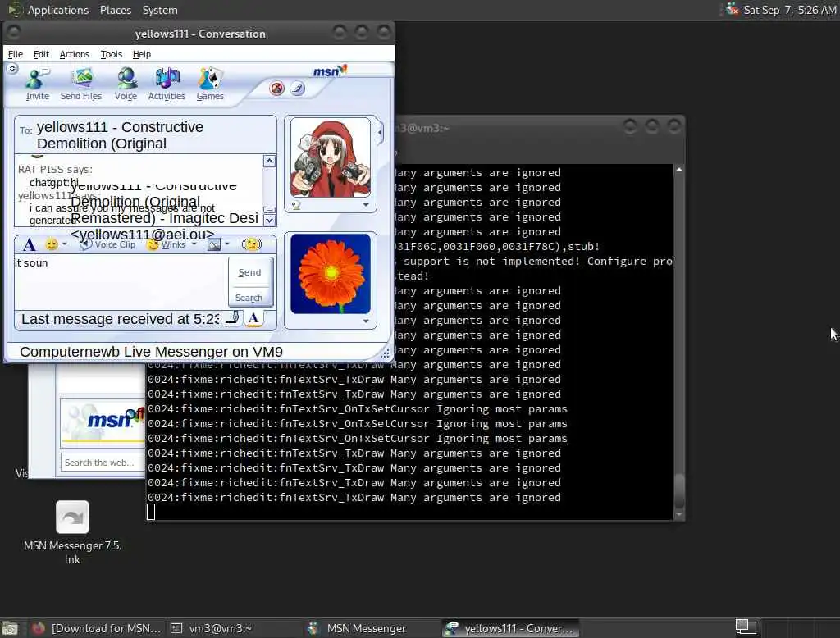Open the Help menu

click(141, 54)
